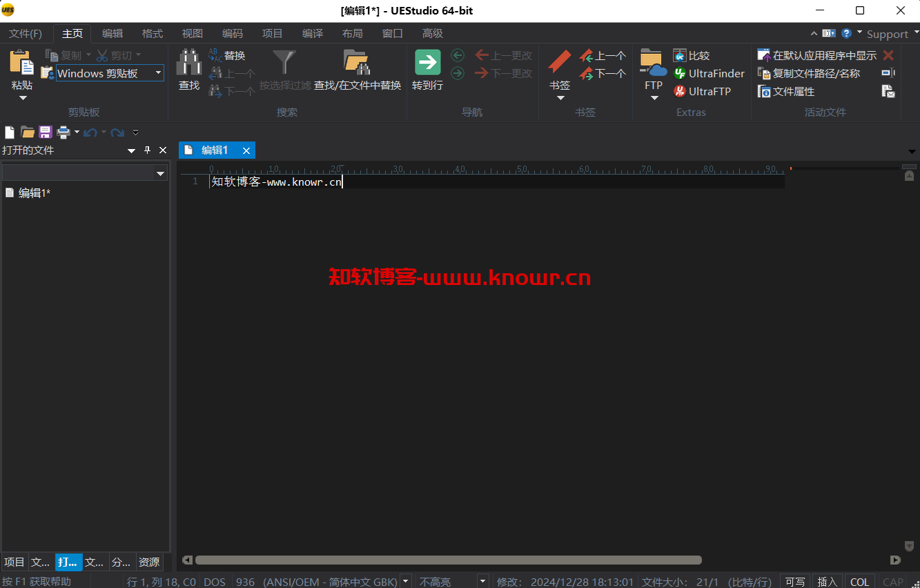The image size is (920, 588).
Task: Create new file from quick access toolbar
Action: click(x=10, y=132)
